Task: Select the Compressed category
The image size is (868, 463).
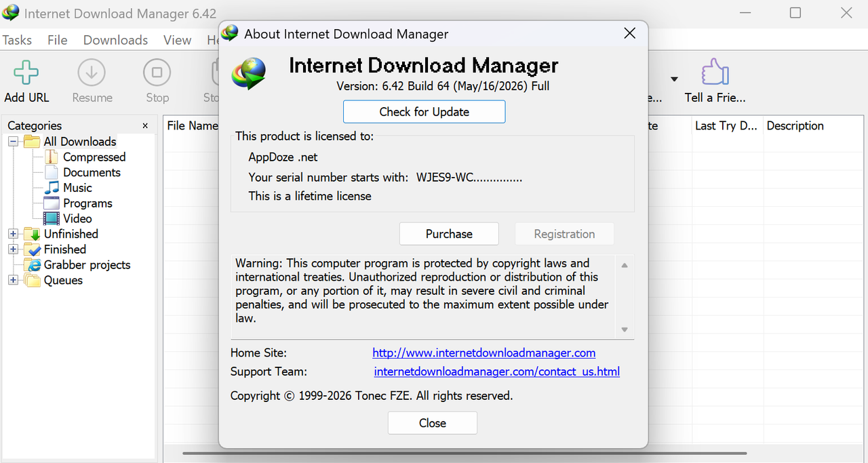Action: click(94, 157)
